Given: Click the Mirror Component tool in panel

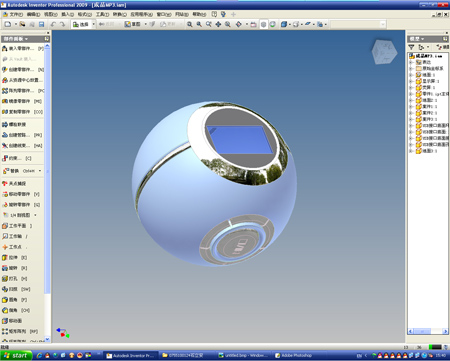Looking at the screenshot, I should (x=23, y=101).
